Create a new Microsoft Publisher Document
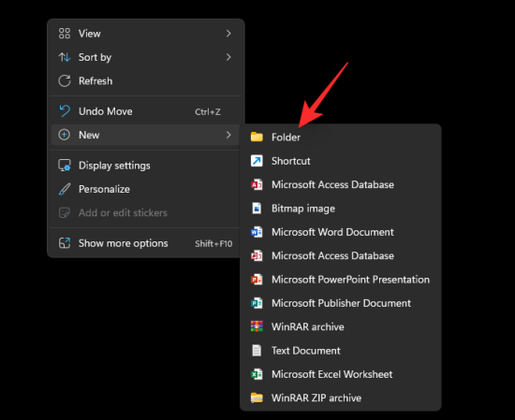This screenshot has width=515, height=420. [x=340, y=303]
